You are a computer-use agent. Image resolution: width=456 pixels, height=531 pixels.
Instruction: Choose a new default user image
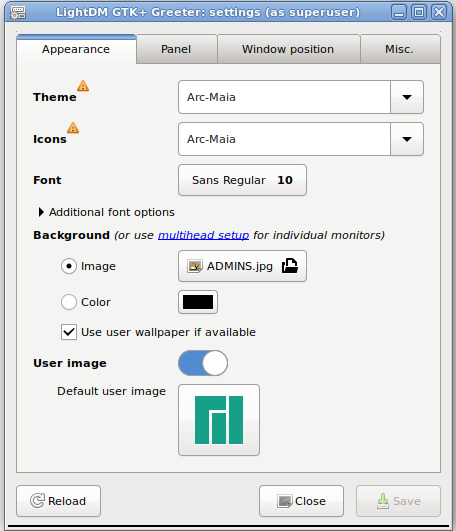coord(219,420)
